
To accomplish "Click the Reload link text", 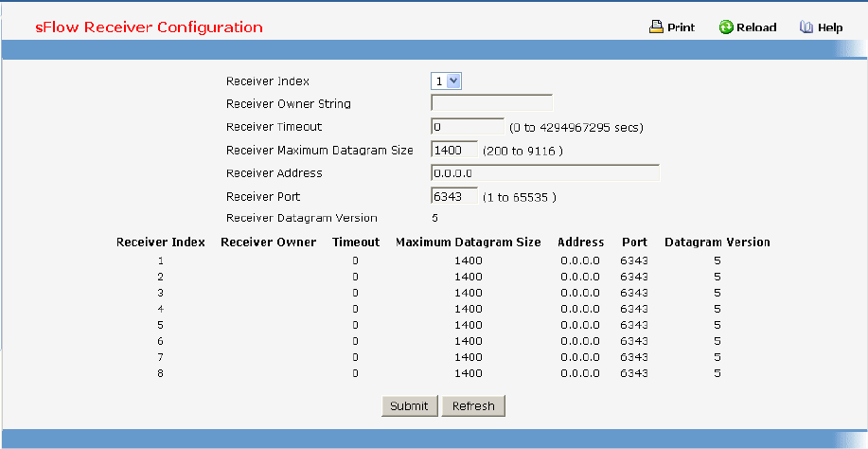I will click(756, 27).
